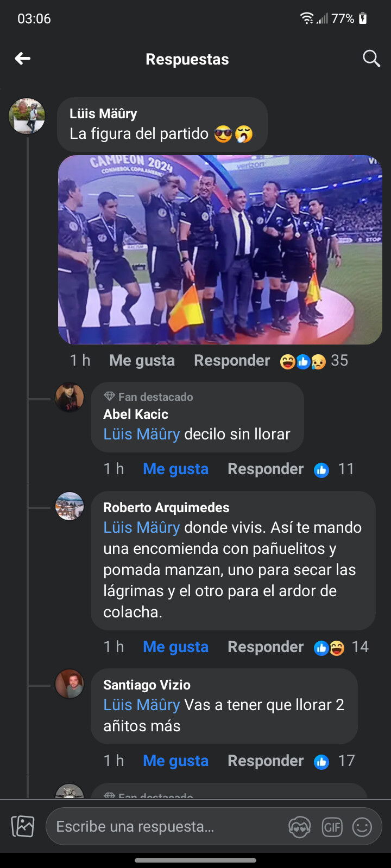Image resolution: width=391 pixels, height=868 pixels.
Task: Open the photo attachment icon
Action: click(x=23, y=827)
